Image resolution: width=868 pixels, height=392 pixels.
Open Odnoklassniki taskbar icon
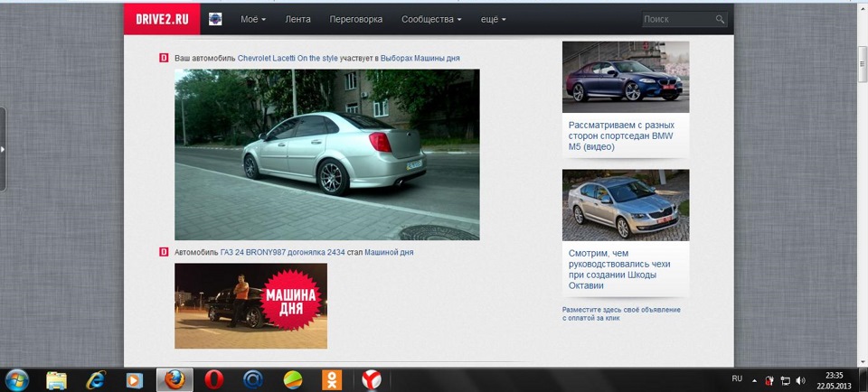pos(332,380)
